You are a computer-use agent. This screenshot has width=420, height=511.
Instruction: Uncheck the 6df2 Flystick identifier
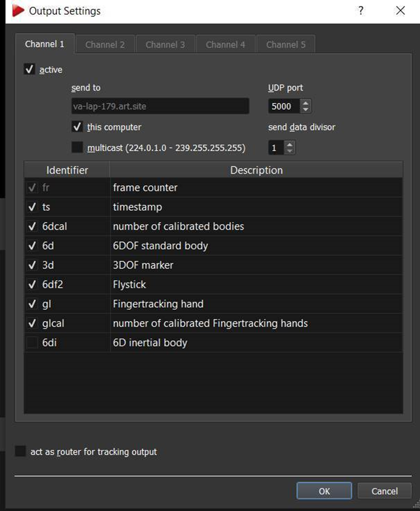coord(33,285)
